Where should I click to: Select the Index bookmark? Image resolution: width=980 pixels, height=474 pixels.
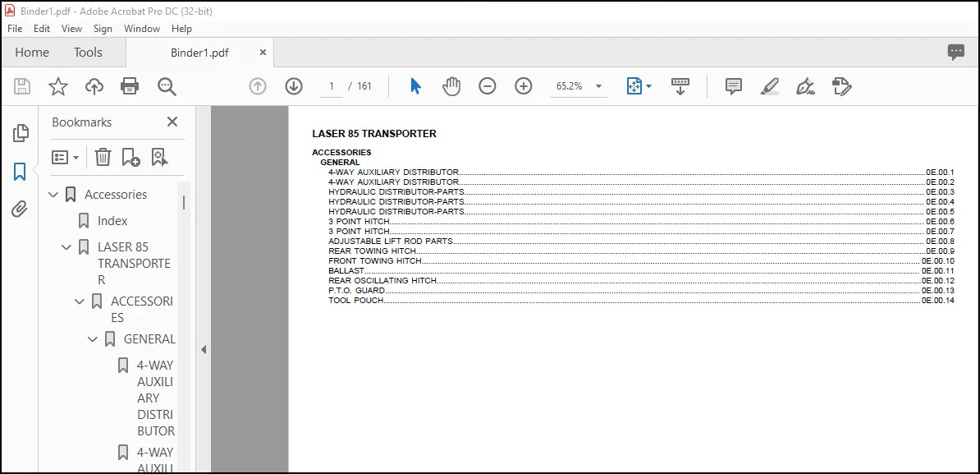pyautogui.click(x=112, y=221)
